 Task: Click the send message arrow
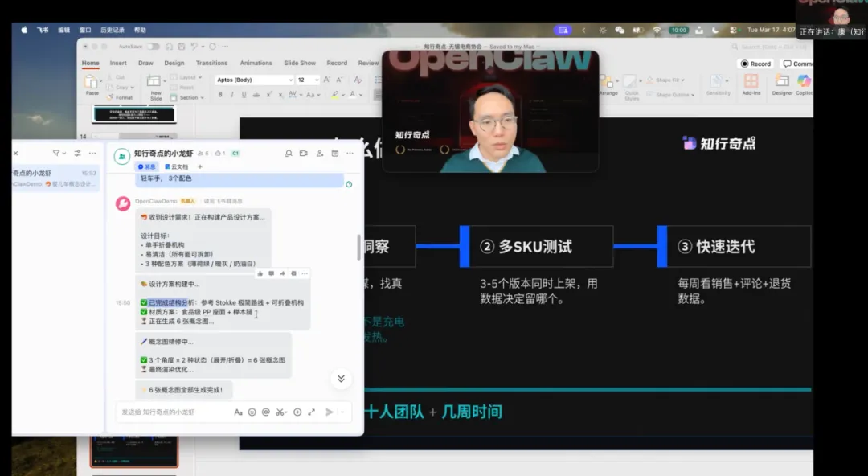pos(330,412)
